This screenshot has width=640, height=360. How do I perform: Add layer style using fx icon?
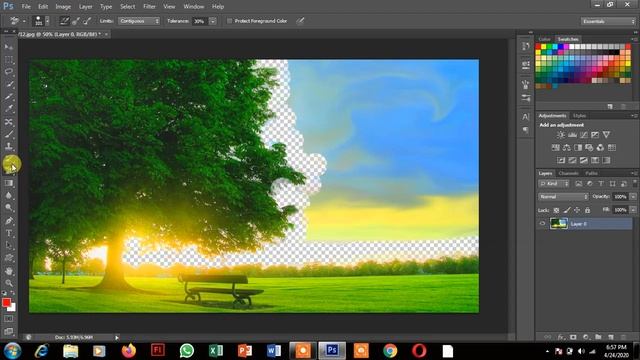pyautogui.click(x=561, y=337)
